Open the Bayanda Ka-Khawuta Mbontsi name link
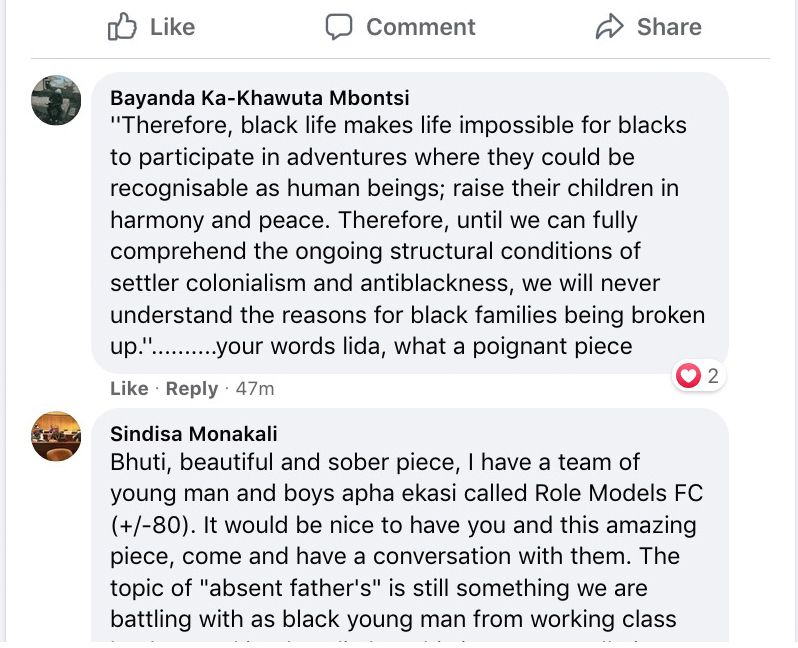Viewport: 798px width, 648px height. pos(259,98)
